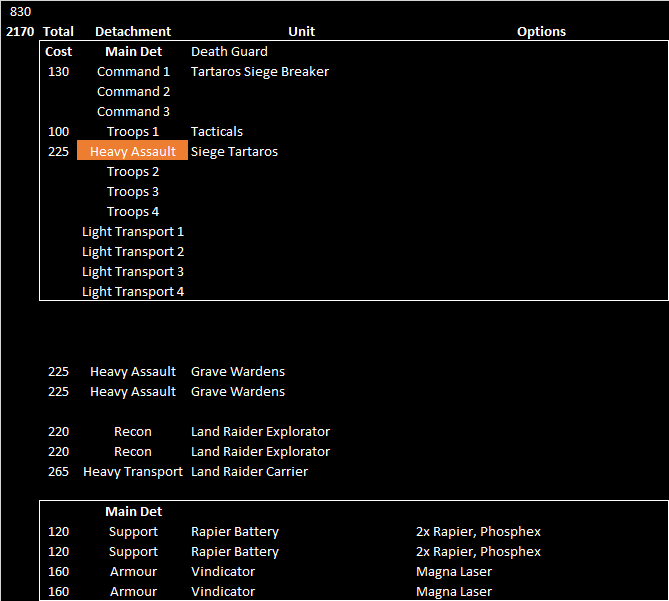Select the 'Troops 3' cell
This screenshot has width=669, height=601.
(x=133, y=192)
